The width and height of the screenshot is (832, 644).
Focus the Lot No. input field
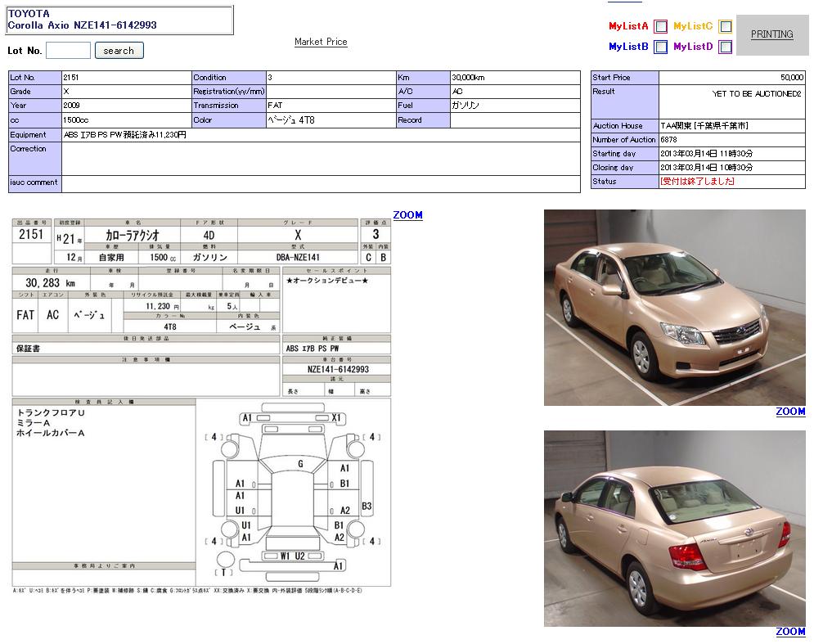coord(68,51)
